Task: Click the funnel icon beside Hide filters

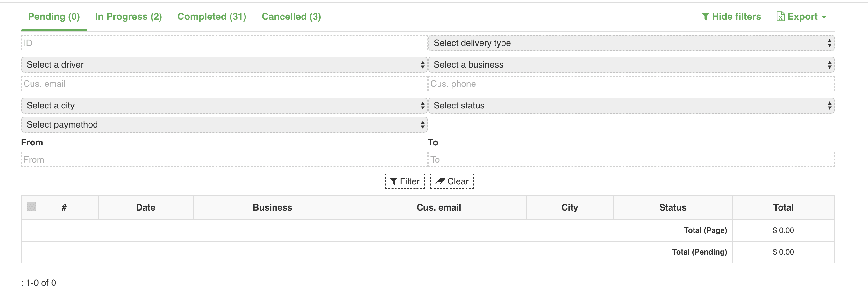Action: tap(705, 17)
